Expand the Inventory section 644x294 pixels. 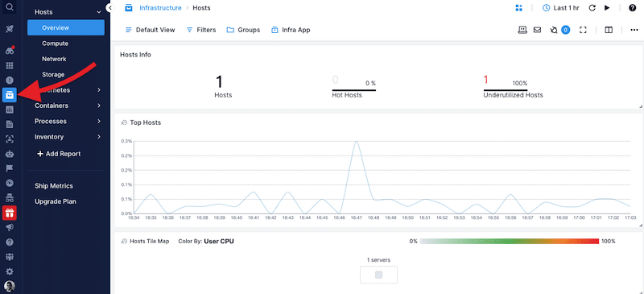pyautogui.click(x=98, y=136)
